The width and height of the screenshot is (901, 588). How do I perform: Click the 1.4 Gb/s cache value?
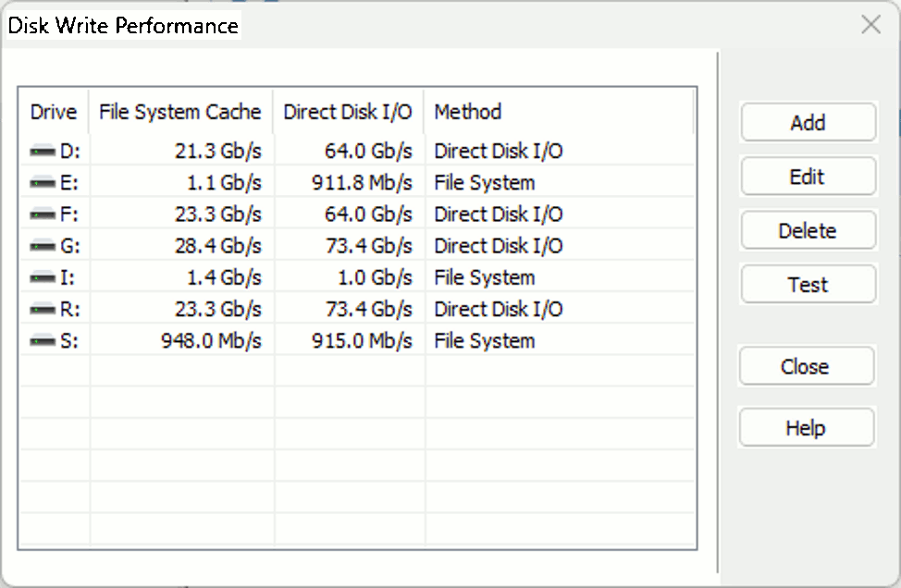coord(224,278)
